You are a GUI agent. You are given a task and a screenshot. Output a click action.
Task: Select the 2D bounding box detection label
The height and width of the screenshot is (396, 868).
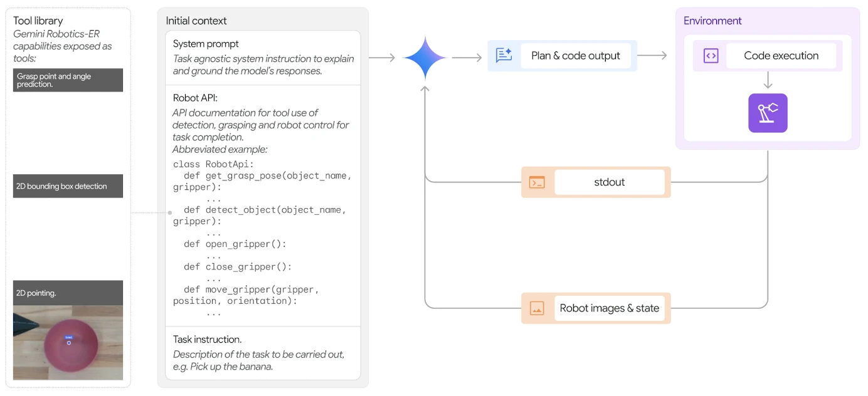coord(68,186)
